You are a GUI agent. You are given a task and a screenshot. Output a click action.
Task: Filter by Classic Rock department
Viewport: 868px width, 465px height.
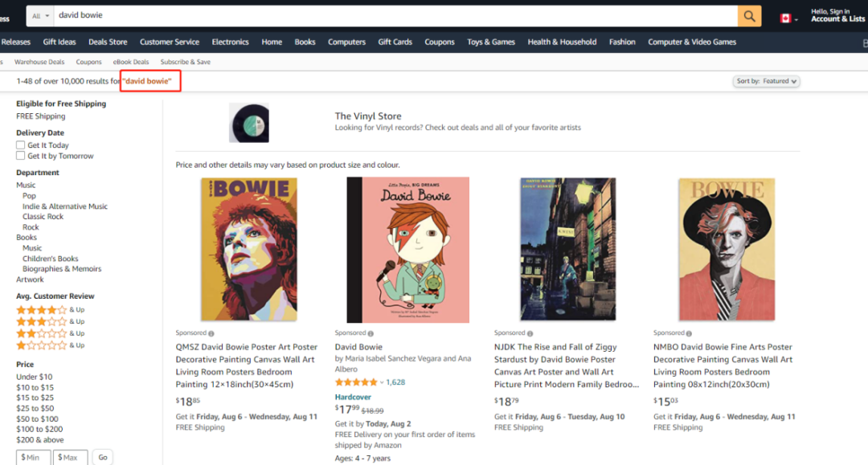43,217
